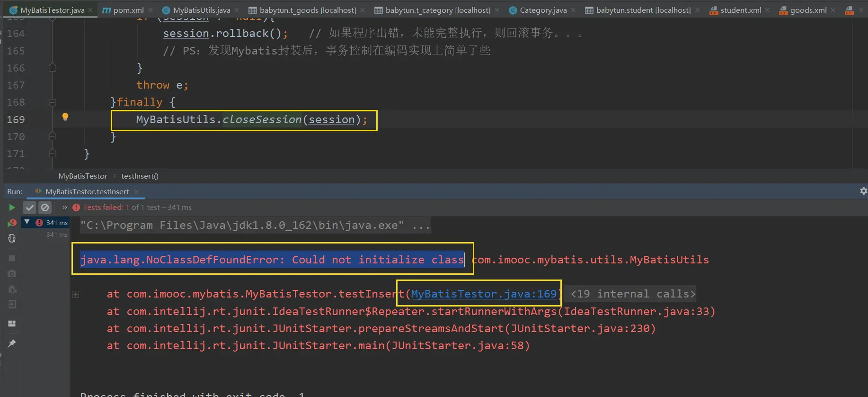Open Run panel settings gear
Image resolution: width=868 pixels, height=397 pixels.
[863, 191]
